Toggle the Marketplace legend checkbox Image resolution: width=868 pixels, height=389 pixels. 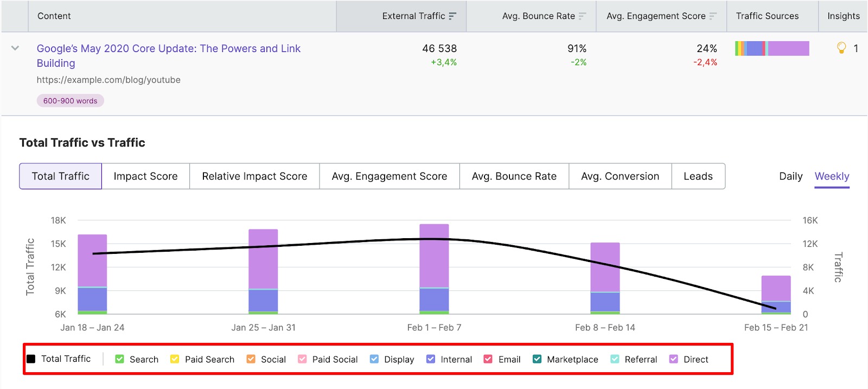coord(537,359)
